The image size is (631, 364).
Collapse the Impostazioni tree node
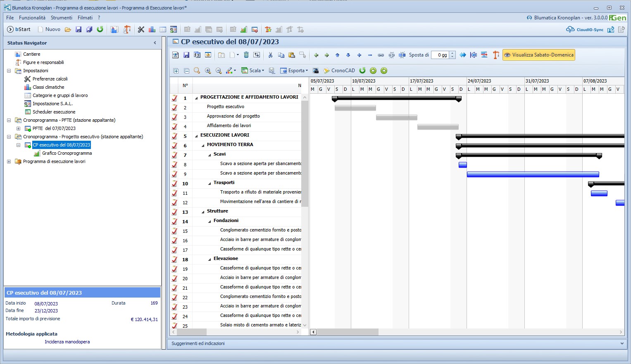[9, 71]
